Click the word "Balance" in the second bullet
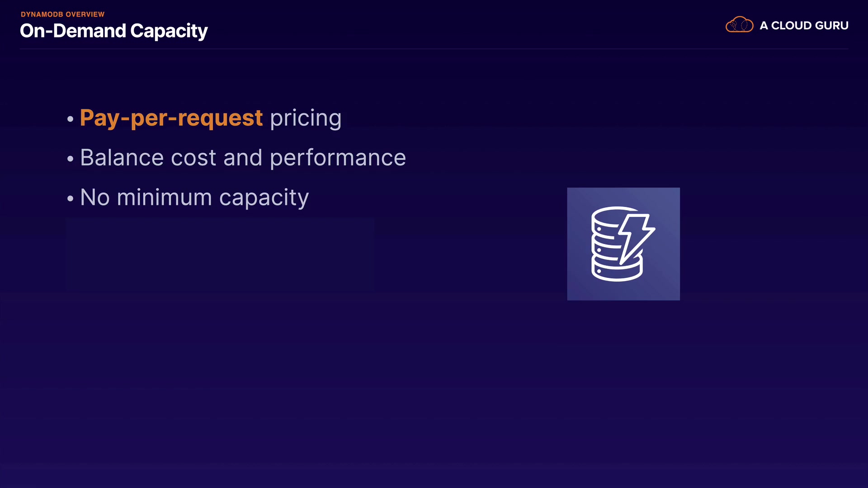 [x=122, y=158]
